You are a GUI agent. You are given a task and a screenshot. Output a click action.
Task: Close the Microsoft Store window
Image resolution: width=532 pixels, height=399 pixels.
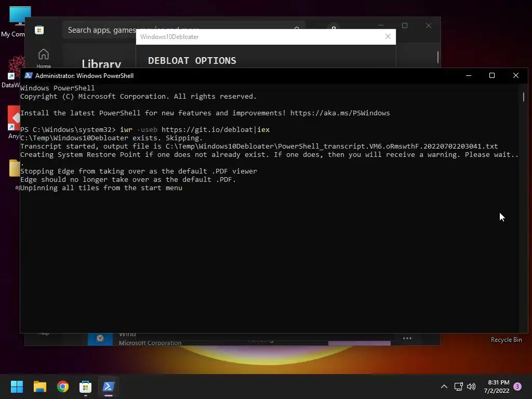(429, 25)
